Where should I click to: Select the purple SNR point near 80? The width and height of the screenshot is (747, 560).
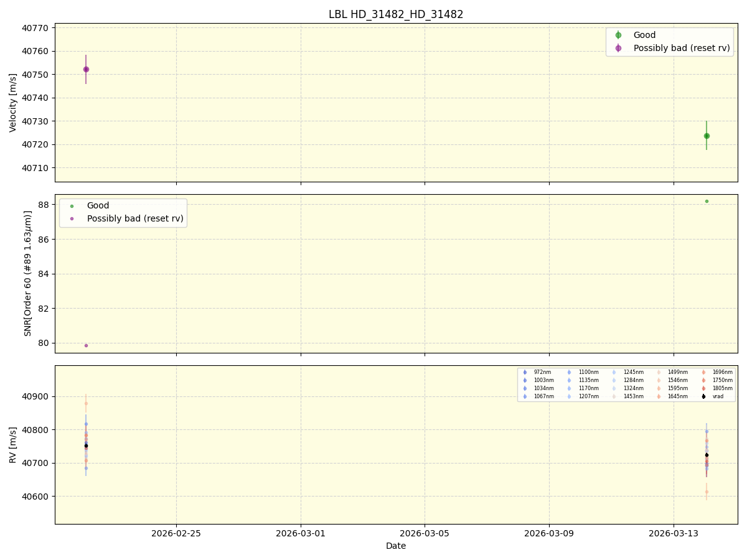(x=86, y=345)
